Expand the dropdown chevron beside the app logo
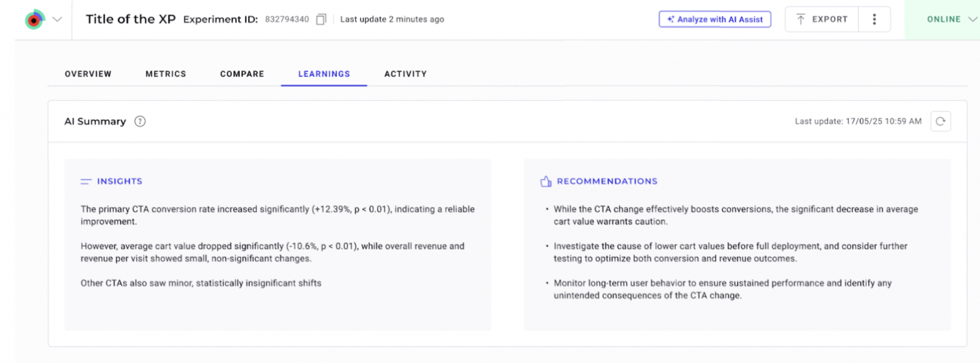This screenshot has height=363, width=980. [57, 19]
